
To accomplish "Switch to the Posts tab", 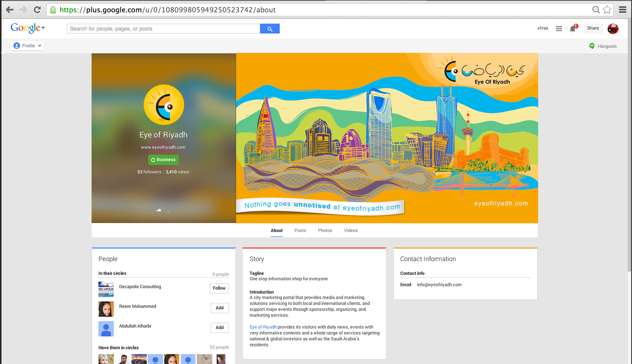I will [x=300, y=230].
